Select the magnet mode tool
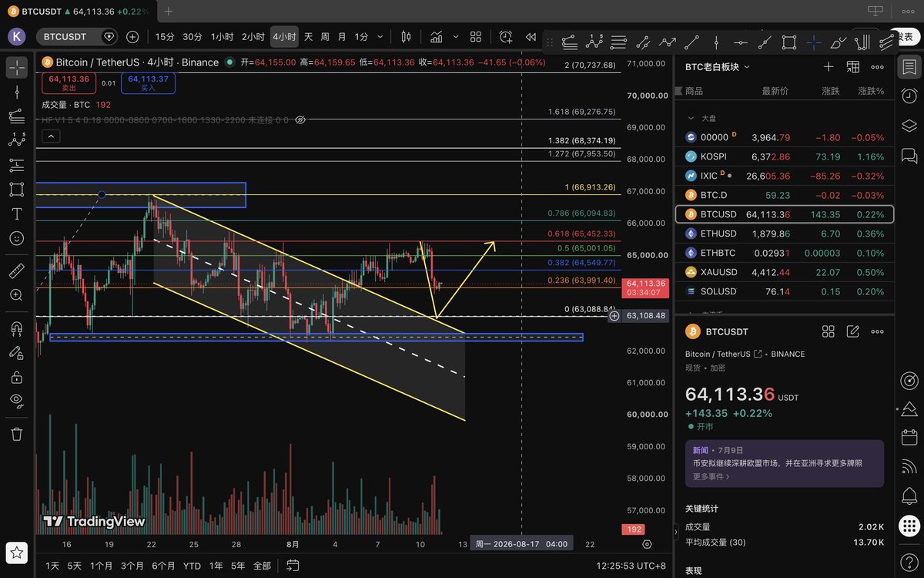The height and width of the screenshot is (578, 924). tap(17, 328)
